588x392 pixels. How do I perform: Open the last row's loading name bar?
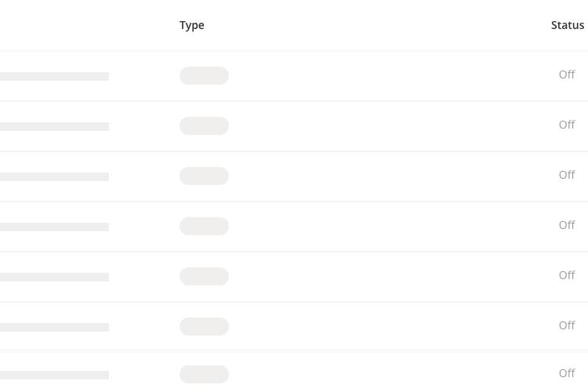click(54, 375)
